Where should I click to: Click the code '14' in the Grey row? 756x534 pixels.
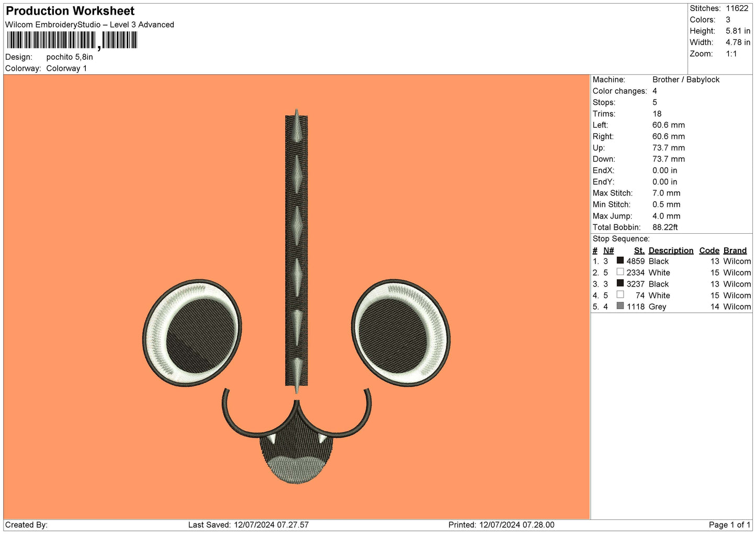click(715, 307)
